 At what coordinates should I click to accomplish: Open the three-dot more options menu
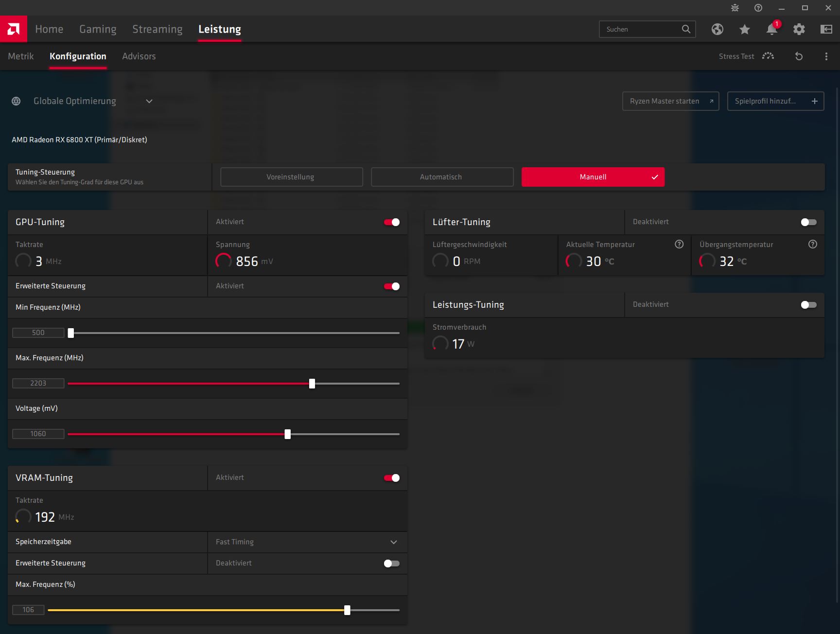[826, 56]
